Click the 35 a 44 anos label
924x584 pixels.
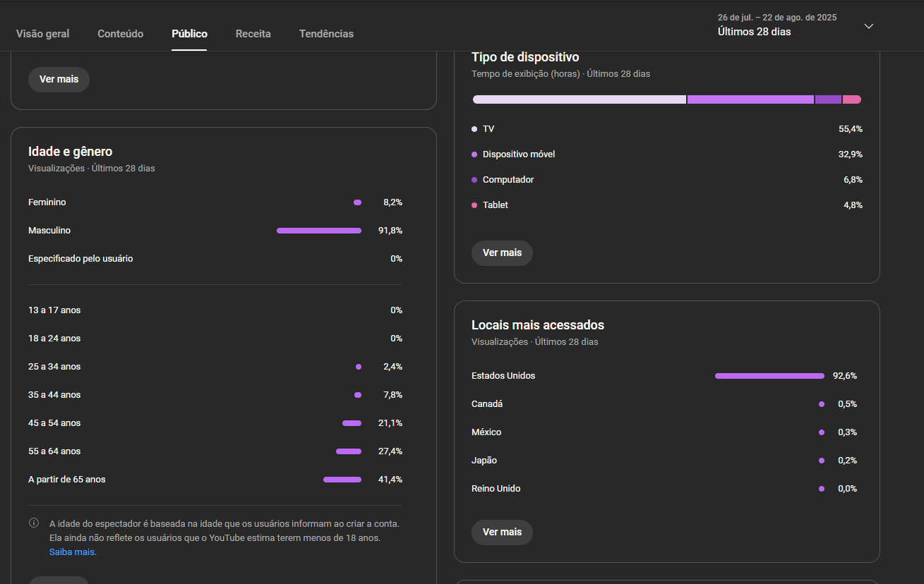click(x=54, y=395)
